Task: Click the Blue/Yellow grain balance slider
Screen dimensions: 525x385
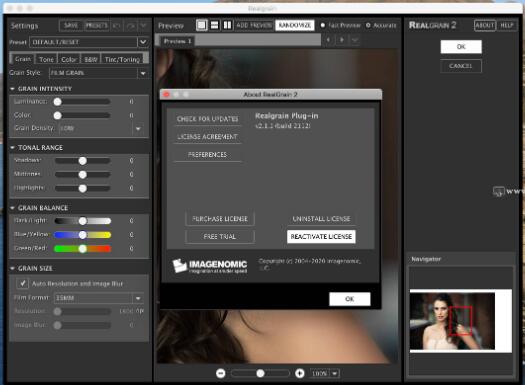Action: point(82,235)
